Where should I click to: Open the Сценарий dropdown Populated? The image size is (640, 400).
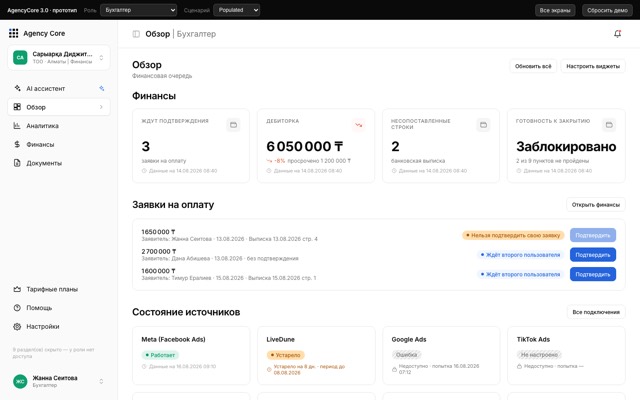pyautogui.click(x=237, y=10)
